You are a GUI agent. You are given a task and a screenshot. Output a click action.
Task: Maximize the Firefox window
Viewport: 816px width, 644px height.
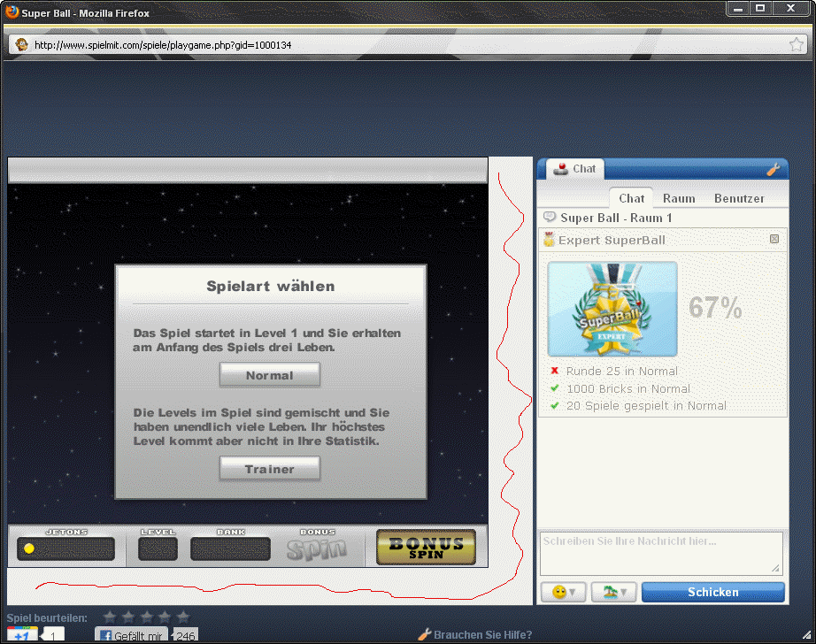tap(760, 8)
